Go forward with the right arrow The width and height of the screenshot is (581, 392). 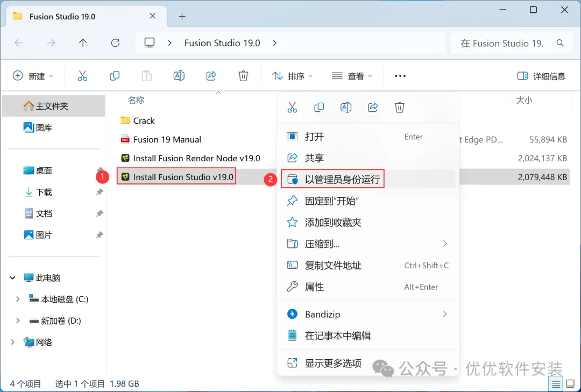tap(51, 43)
